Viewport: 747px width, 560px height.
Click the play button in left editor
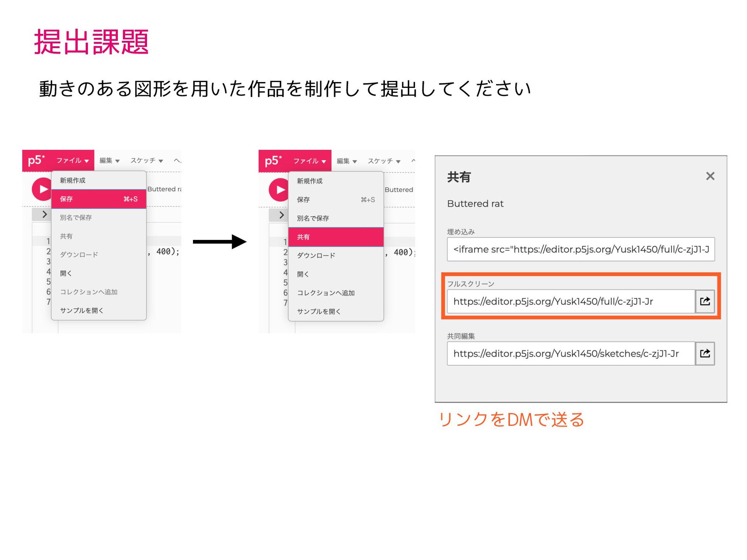pyautogui.click(x=42, y=189)
